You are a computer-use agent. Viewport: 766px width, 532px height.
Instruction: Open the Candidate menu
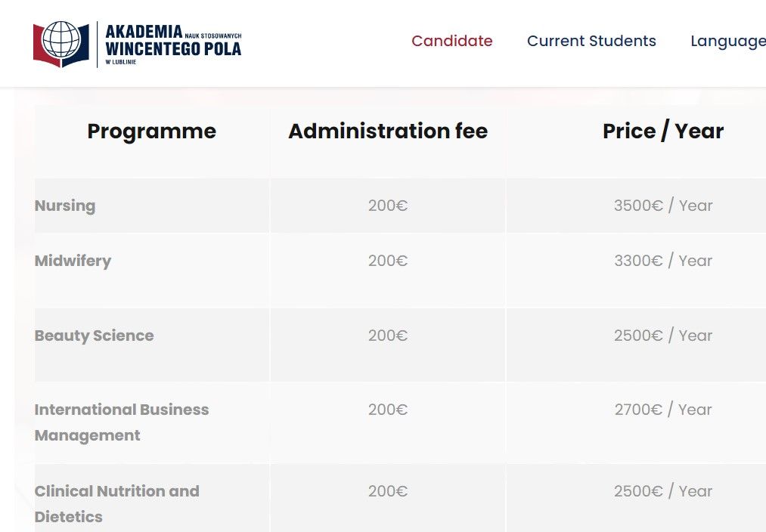451,41
